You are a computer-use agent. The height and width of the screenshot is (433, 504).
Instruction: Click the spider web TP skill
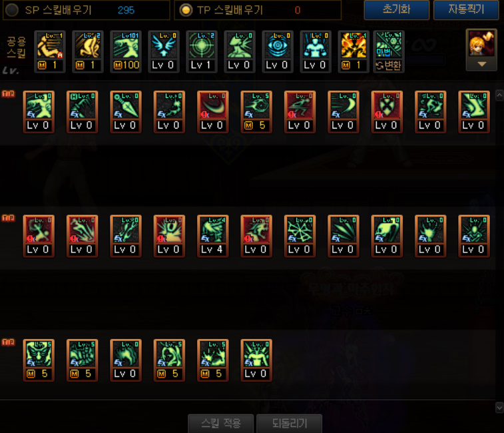pyautogui.click(x=300, y=236)
